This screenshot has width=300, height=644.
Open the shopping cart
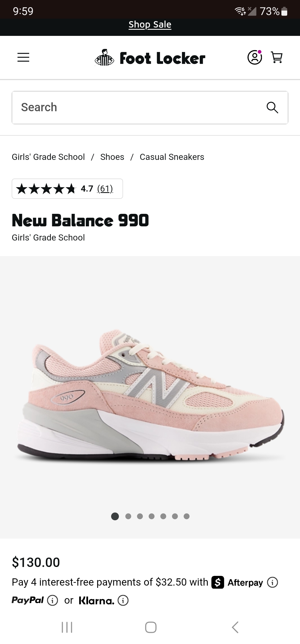(277, 58)
